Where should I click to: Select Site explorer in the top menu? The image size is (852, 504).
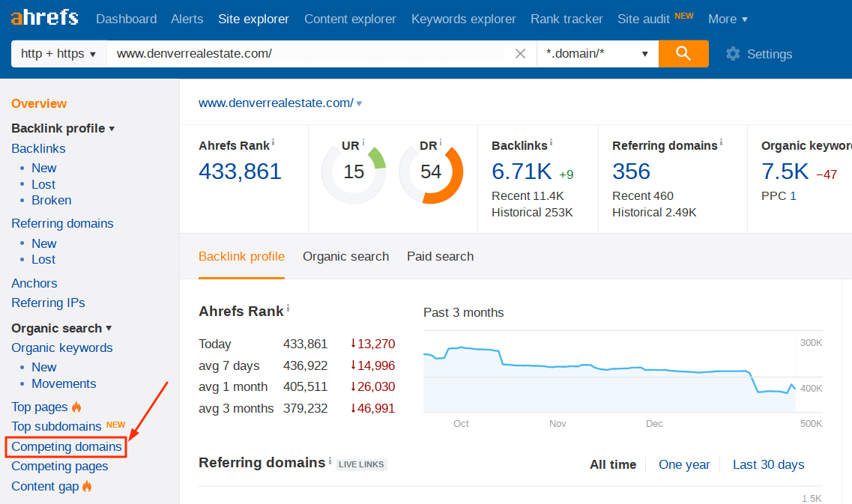(253, 19)
